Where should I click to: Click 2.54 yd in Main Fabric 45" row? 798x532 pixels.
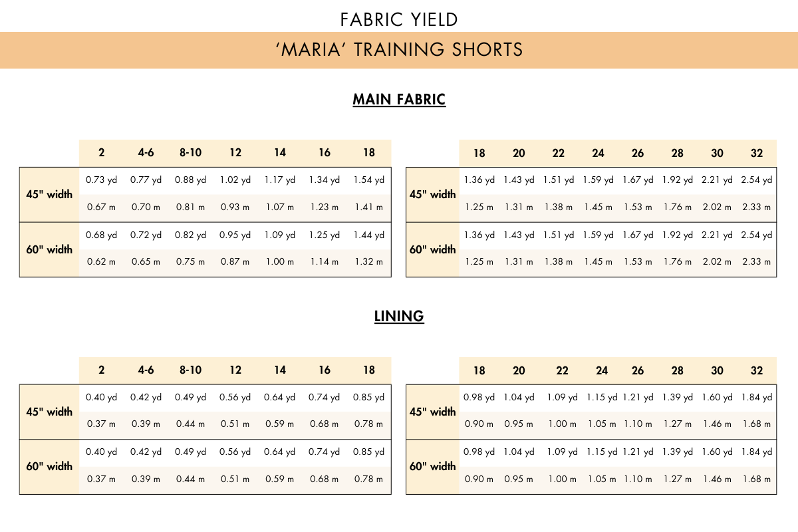(756, 180)
